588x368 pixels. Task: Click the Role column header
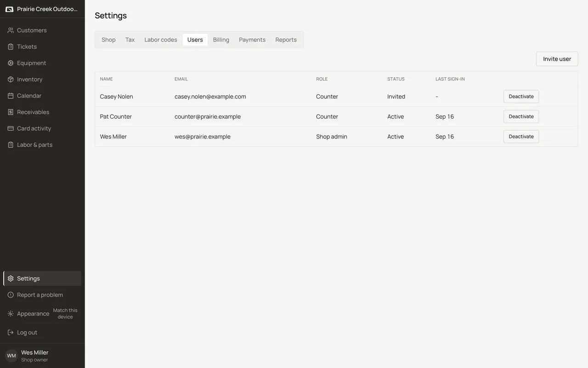[322, 79]
